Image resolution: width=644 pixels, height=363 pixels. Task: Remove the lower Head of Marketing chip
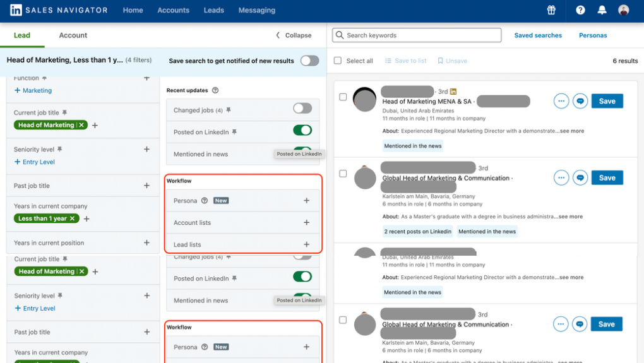pyautogui.click(x=81, y=271)
